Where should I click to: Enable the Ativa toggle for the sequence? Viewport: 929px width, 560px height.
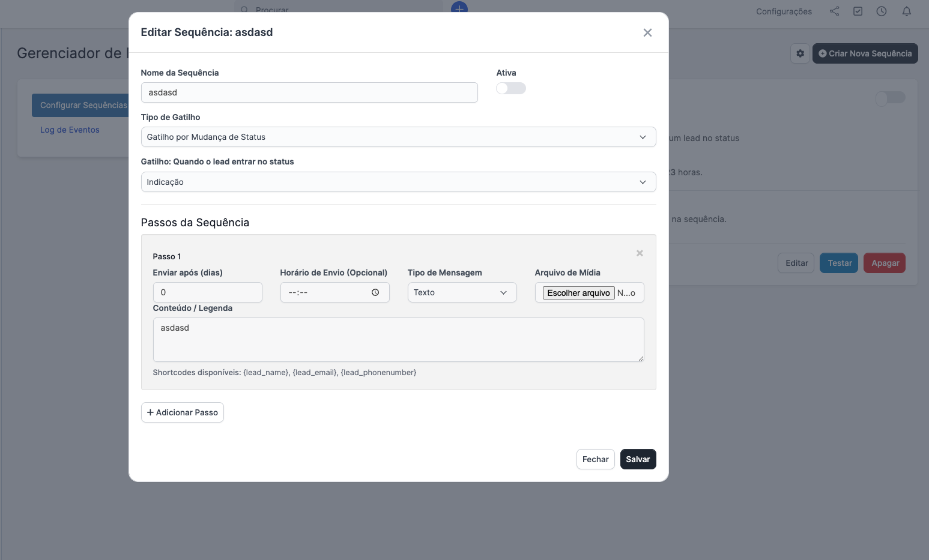tap(510, 88)
